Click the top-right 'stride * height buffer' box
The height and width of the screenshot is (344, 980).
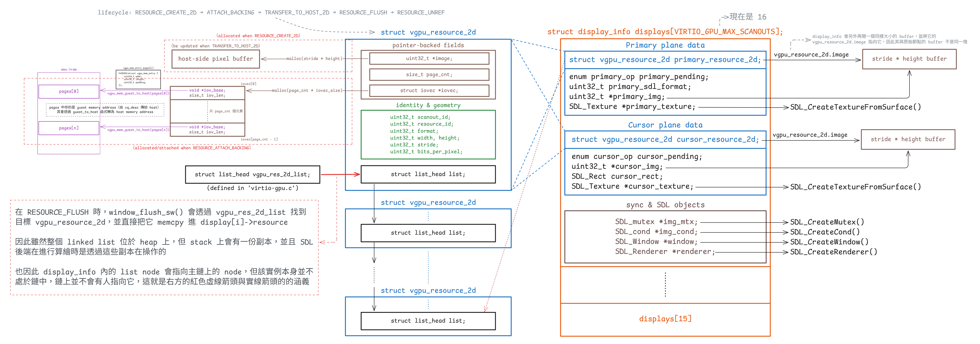909,59
